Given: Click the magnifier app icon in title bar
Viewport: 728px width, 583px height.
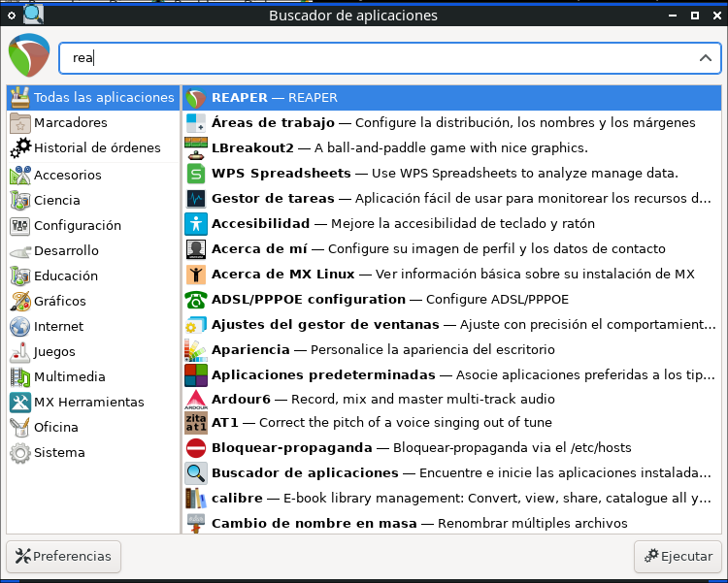Looking at the screenshot, I should (33, 15).
